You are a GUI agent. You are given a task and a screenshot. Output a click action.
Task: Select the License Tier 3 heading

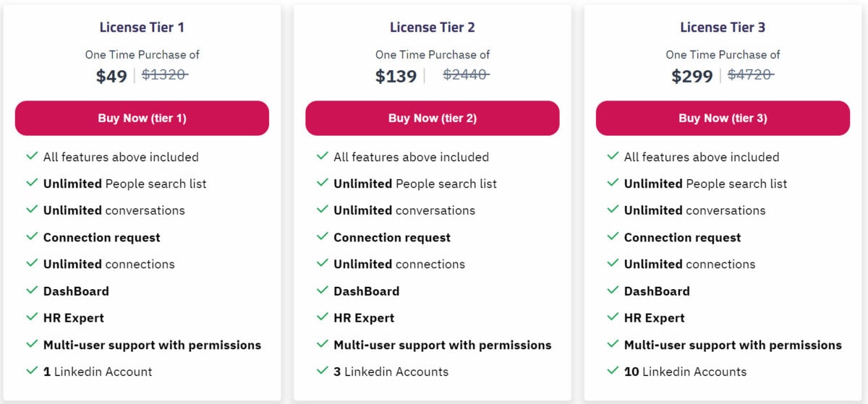[x=723, y=27]
